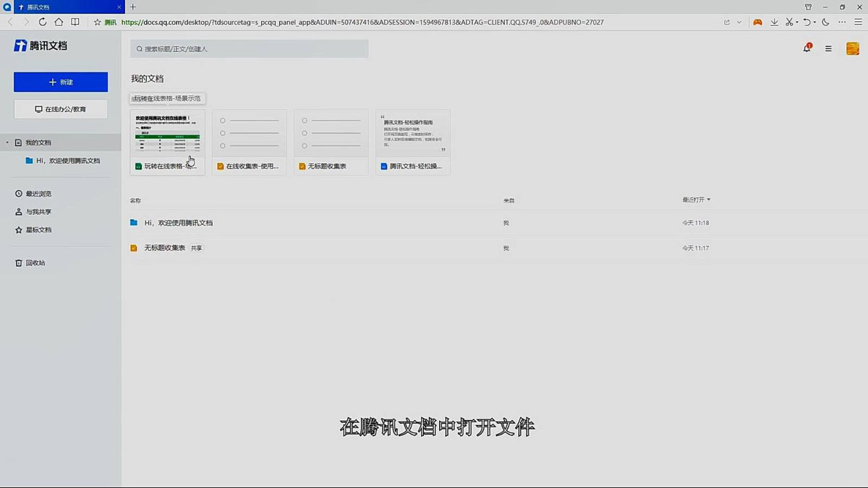Click the form icon in the 无标题收集表 list row
The height and width of the screenshot is (488, 868).
pos(134,248)
